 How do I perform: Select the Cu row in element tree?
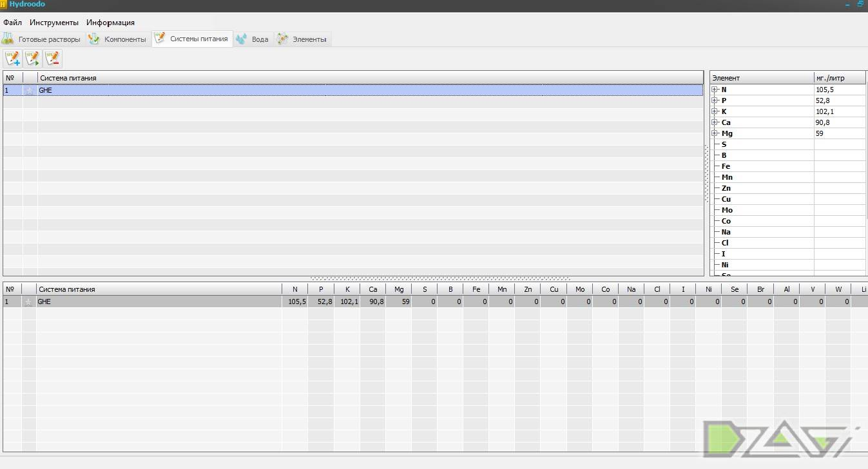787,199
